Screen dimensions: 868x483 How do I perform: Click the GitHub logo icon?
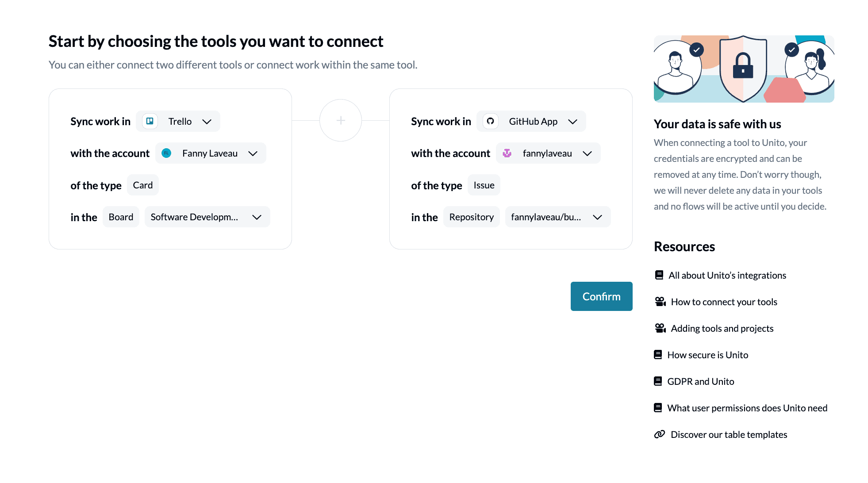(490, 121)
